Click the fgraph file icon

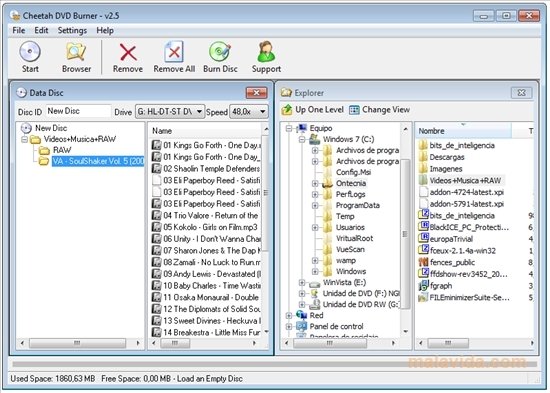pos(424,285)
